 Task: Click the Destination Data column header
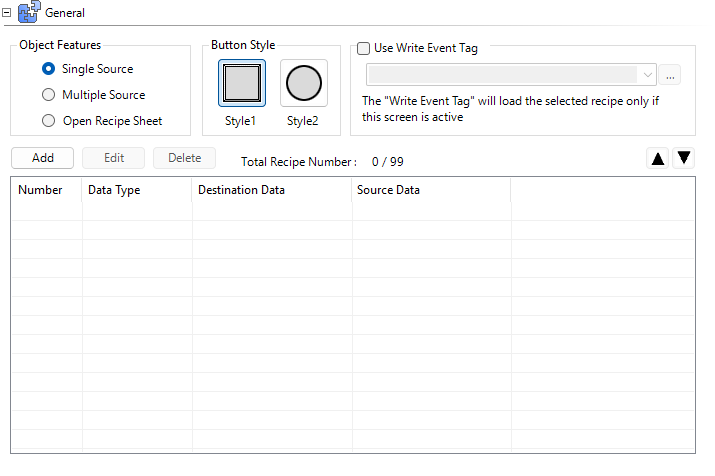(272, 190)
